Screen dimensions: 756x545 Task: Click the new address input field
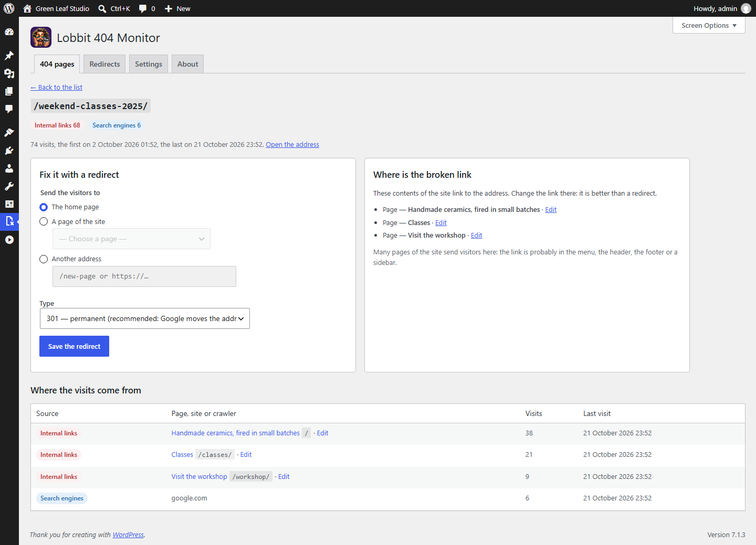tap(144, 276)
